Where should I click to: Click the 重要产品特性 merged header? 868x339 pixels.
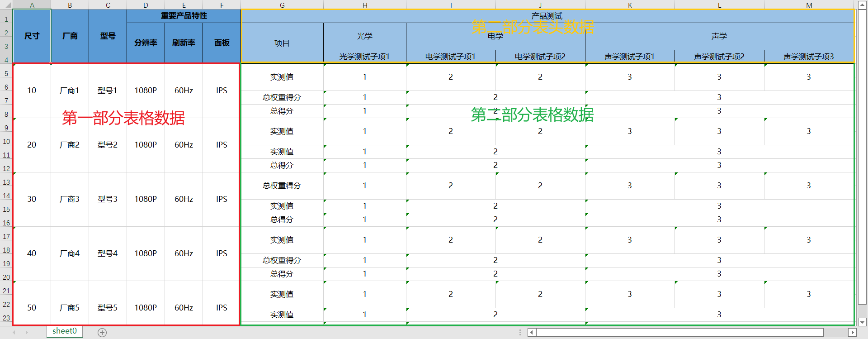(x=184, y=16)
